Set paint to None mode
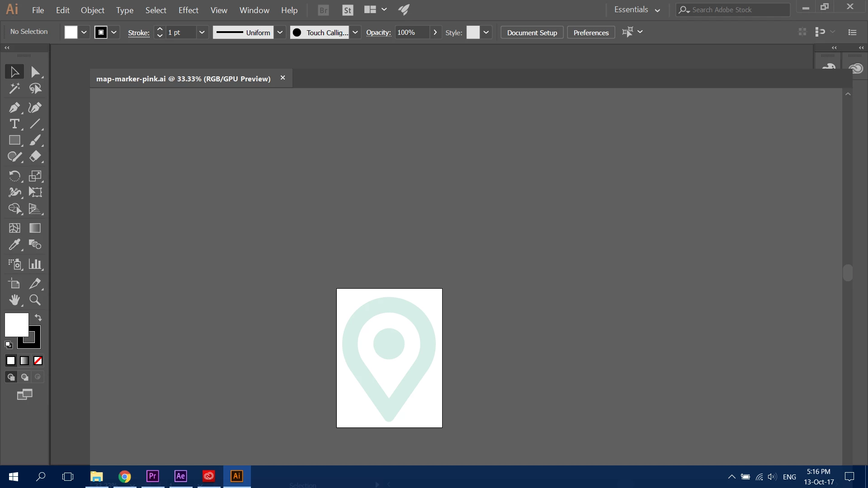This screenshot has height=488, width=868. 38,361
